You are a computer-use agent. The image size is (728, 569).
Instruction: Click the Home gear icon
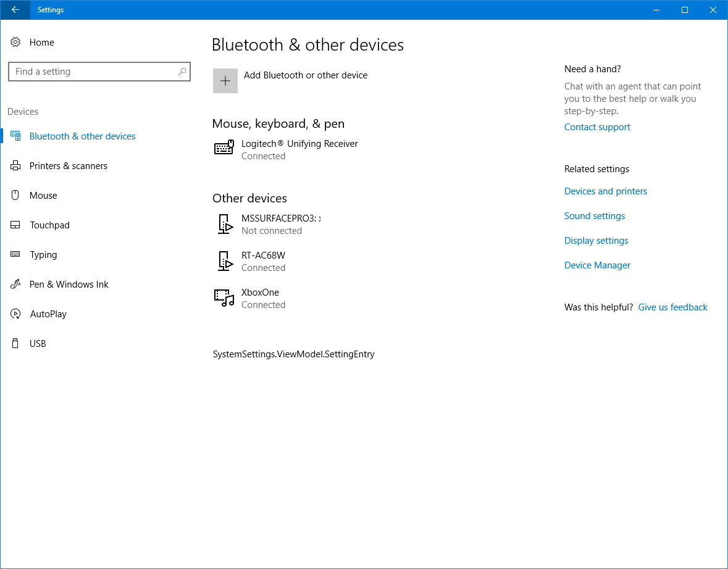[x=15, y=42]
